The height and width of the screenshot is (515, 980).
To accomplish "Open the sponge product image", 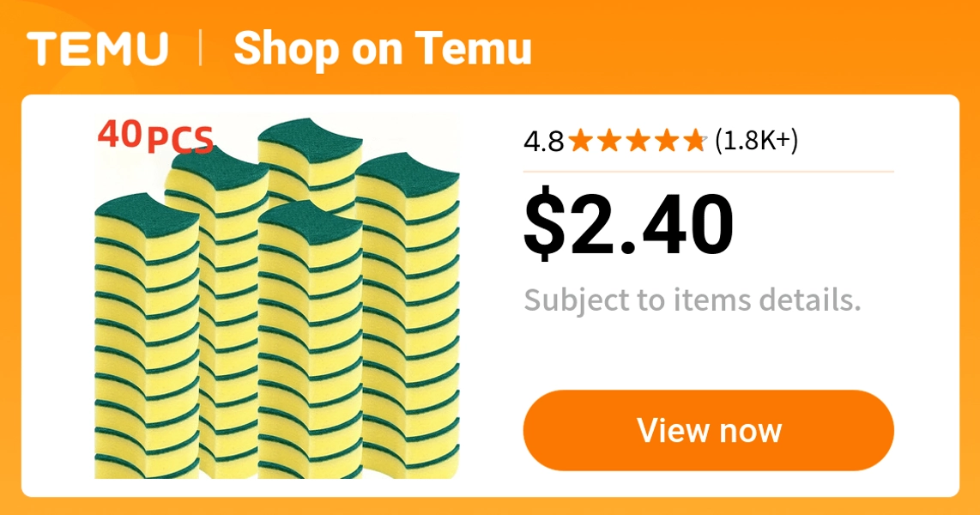I will [x=277, y=296].
